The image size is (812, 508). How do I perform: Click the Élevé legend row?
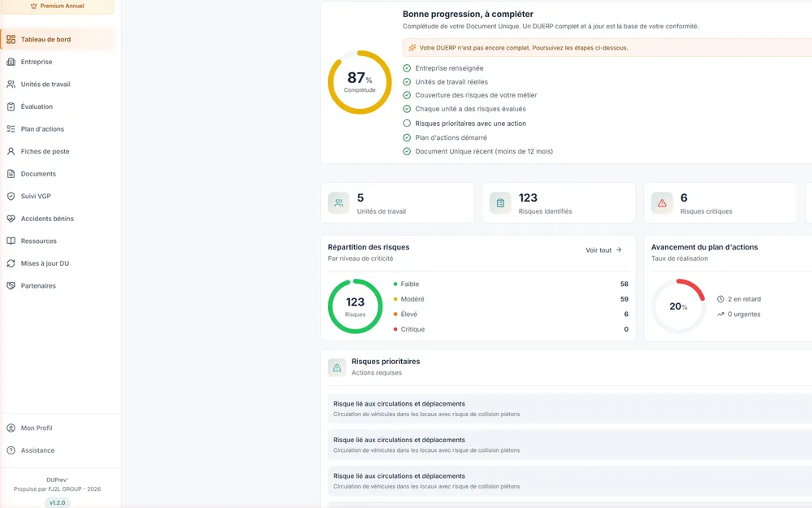point(511,314)
